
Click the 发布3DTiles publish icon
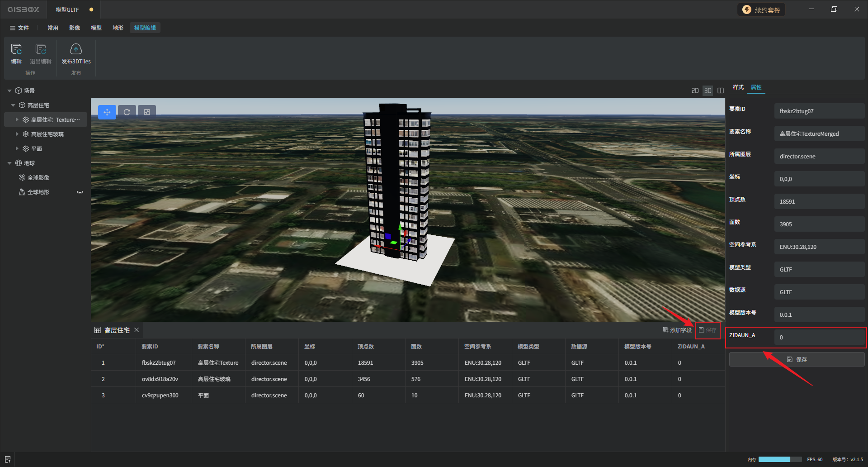76,50
